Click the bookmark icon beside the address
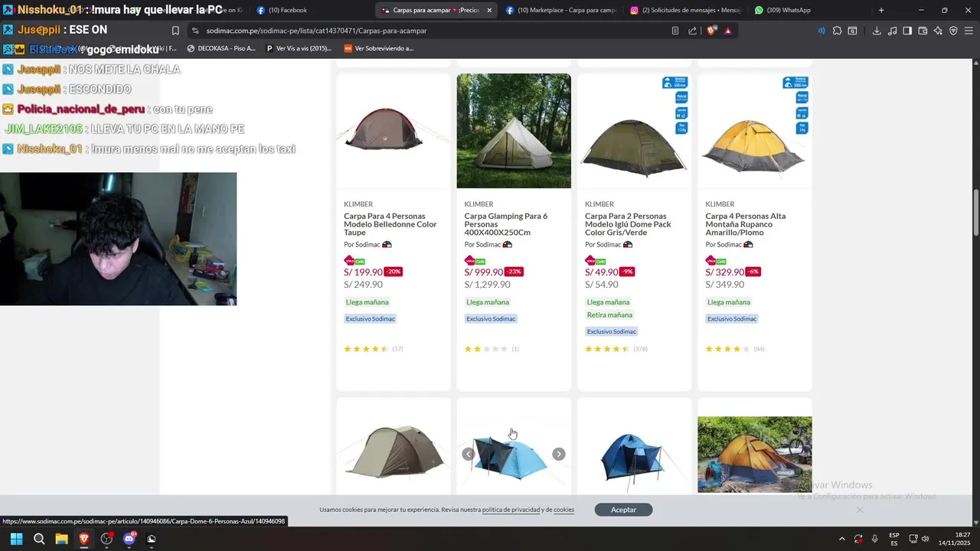Viewport: 980px width, 551px height. coord(175,31)
